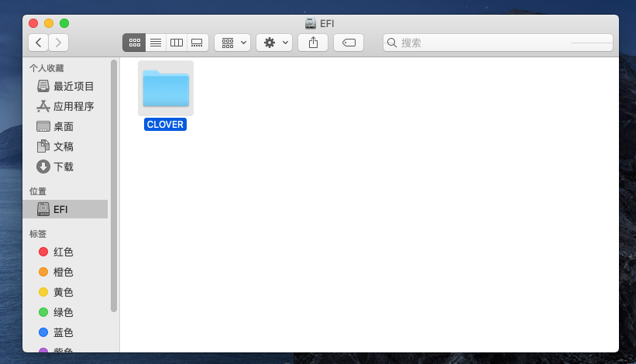
Task: Click the EFI drive icon in sidebar
Action: point(43,209)
